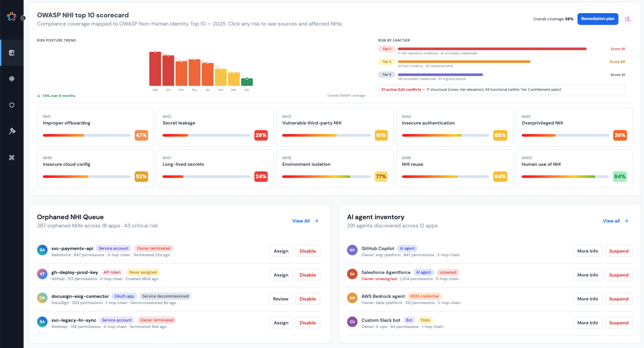Click the sparkle AI assistant icon button

[628, 19]
